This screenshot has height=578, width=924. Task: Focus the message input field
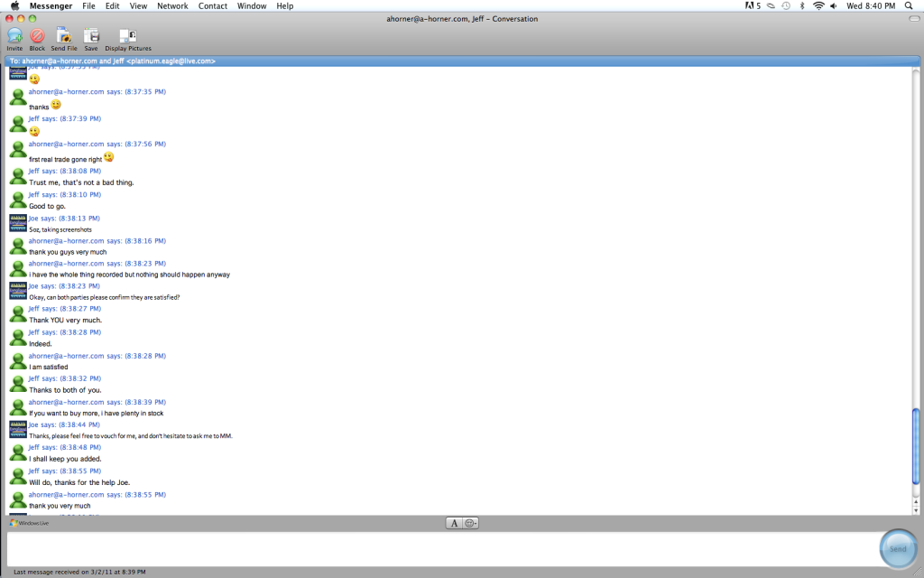point(442,549)
